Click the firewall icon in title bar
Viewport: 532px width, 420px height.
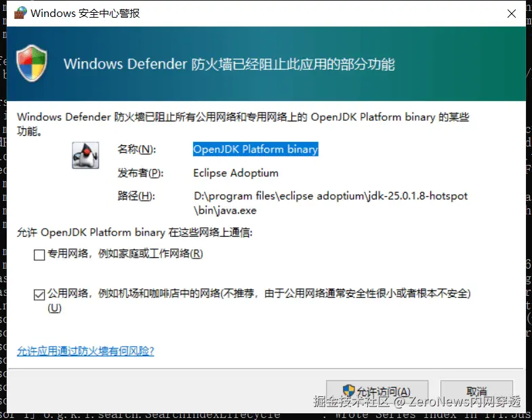point(20,13)
